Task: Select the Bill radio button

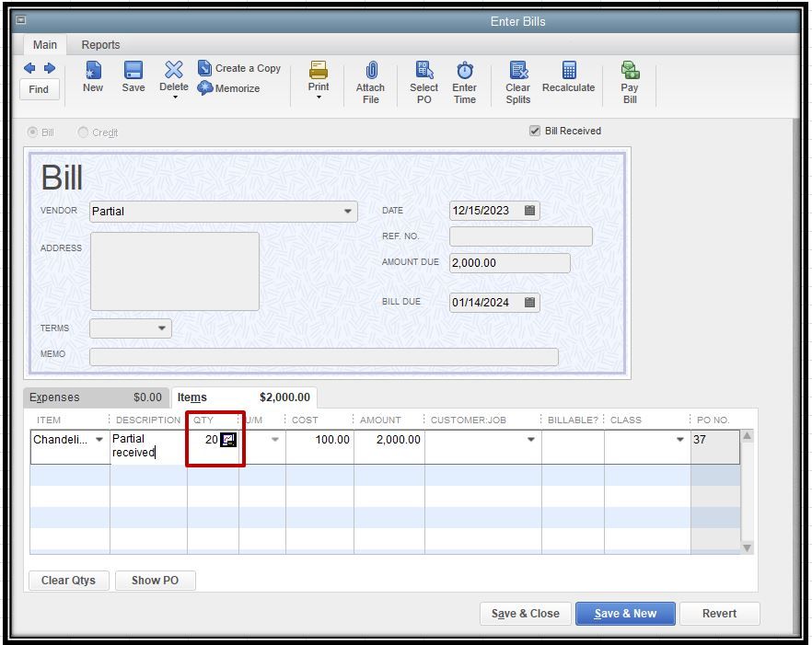Action: pos(32,132)
